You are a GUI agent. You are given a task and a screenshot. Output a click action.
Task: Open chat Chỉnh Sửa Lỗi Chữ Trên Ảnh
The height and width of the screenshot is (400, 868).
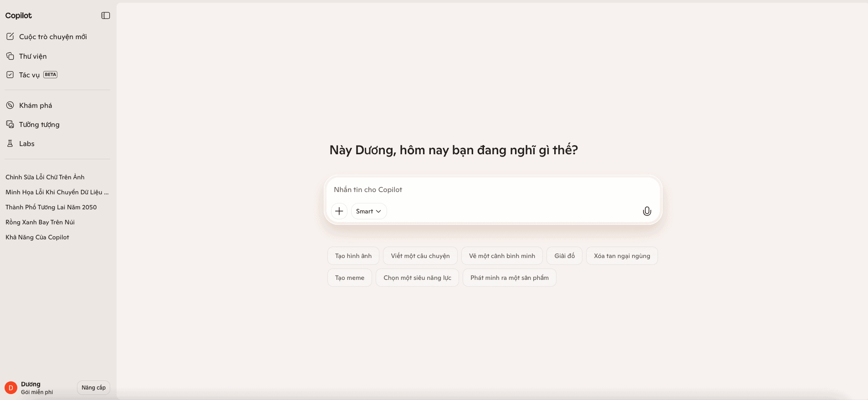[x=45, y=177]
